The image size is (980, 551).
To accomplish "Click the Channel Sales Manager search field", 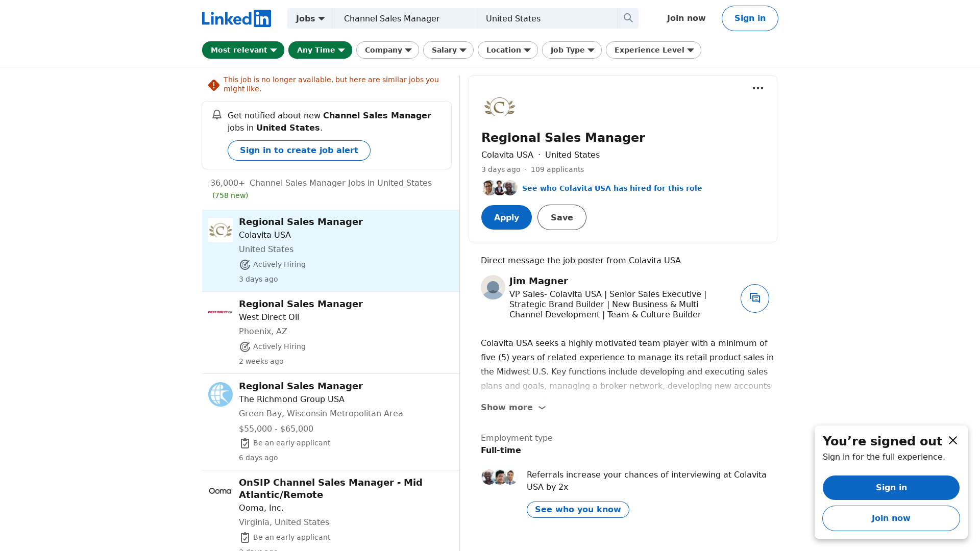I will tap(405, 18).
